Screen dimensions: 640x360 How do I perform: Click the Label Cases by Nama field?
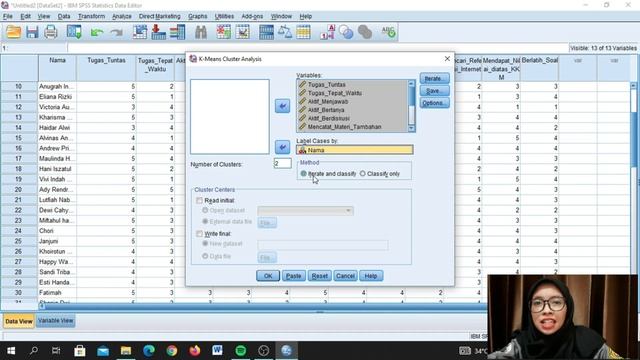[x=355, y=150]
